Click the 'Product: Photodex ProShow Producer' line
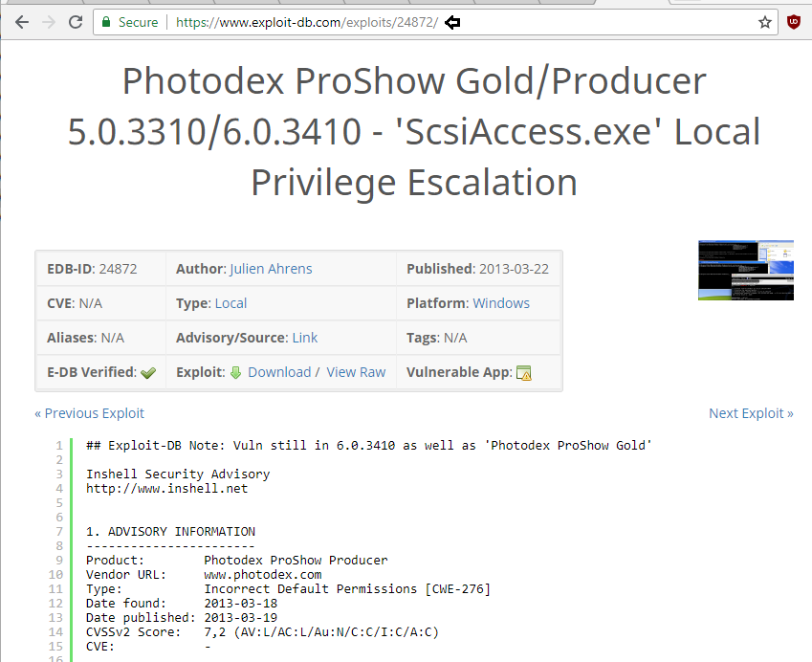Viewport: 812px width, 662px height. click(236, 561)
